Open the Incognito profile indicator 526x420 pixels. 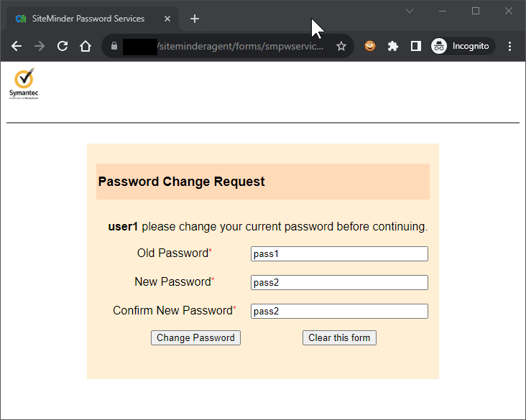463,46
